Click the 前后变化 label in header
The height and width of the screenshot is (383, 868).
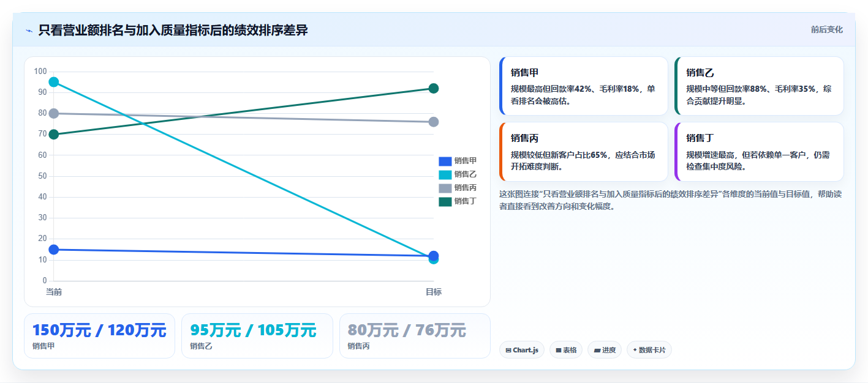click(826, 29)
